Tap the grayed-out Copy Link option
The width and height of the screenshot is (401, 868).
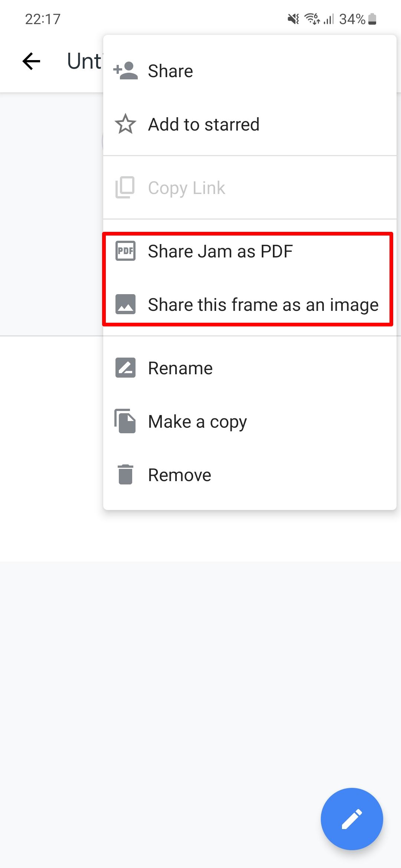click(186, 188)
